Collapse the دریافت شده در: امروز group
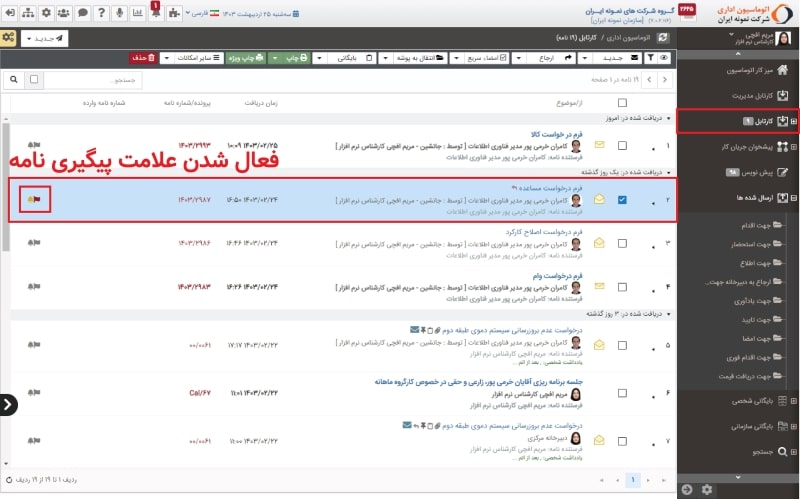This screenshot has width=800, height=499. tap(668, 118)
